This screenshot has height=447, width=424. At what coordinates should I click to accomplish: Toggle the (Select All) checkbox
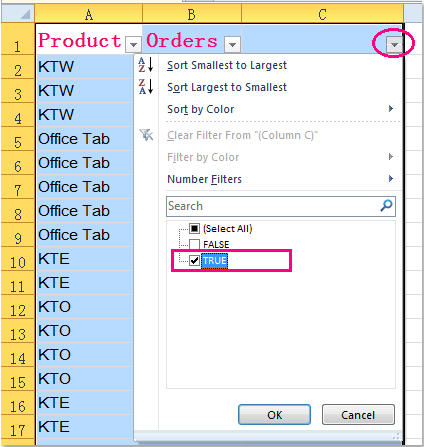click(194, 228)
